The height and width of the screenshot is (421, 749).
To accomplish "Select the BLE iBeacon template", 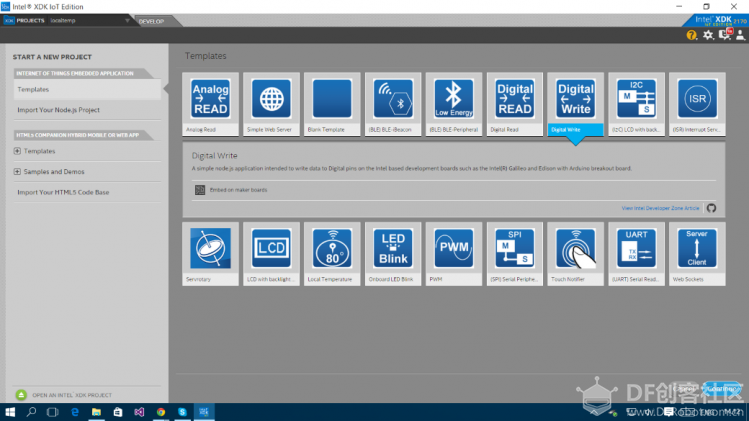I will pyautogui.click(x=393, y=104).
